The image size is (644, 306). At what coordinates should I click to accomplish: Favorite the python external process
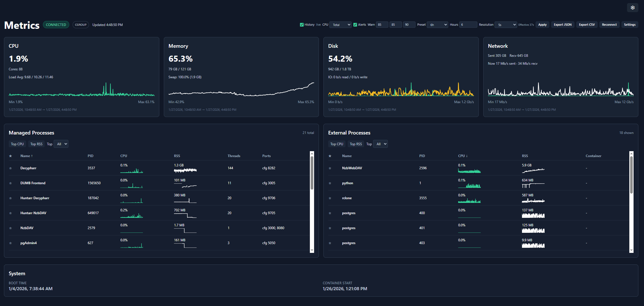point(330,183)
